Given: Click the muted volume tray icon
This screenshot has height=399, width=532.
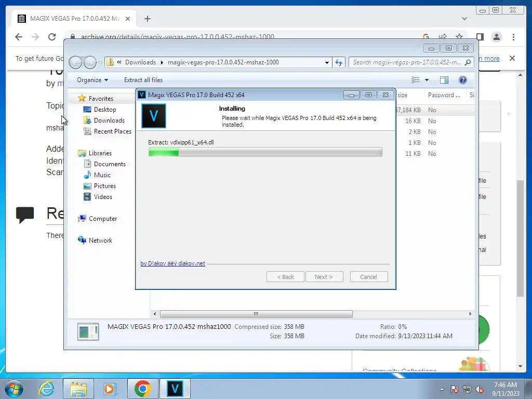Looking at the screenshot, I should coord(480,390).
